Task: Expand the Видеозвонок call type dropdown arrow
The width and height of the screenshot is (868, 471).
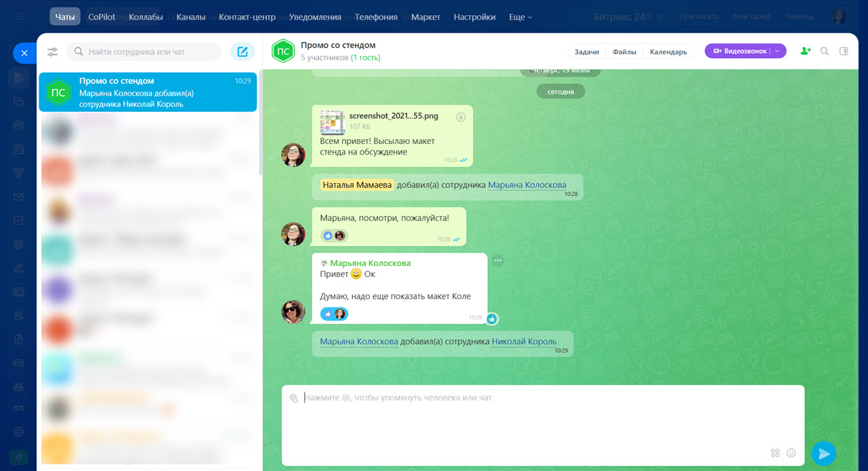Action: tap(778, 51)
